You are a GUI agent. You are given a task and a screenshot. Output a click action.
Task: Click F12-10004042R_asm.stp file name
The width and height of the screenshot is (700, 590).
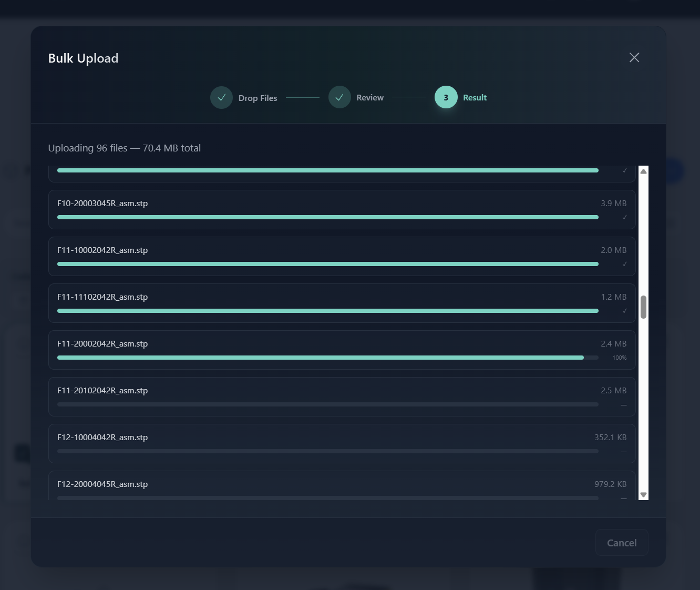pyautogui.click(x=102, y=437)
